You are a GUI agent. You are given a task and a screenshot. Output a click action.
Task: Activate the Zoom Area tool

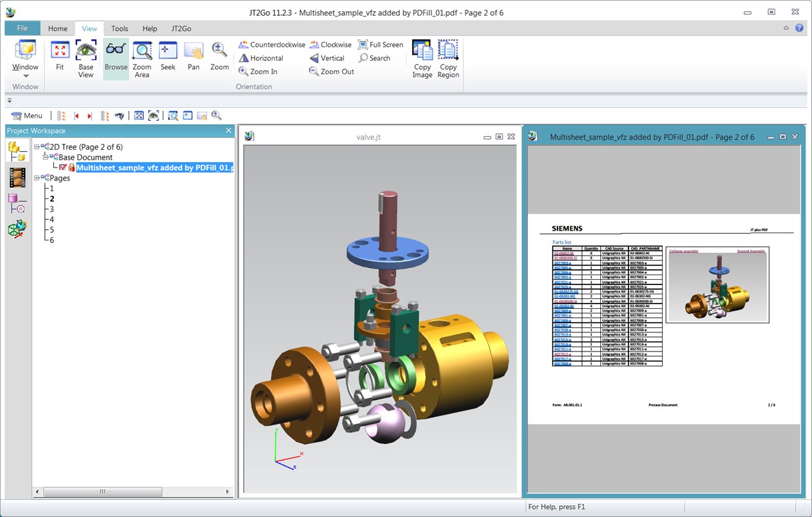click(142, 58)
